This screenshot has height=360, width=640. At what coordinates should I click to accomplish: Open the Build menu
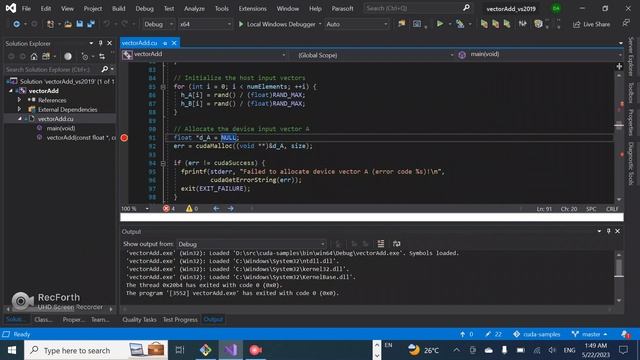[x=118, y=8]
